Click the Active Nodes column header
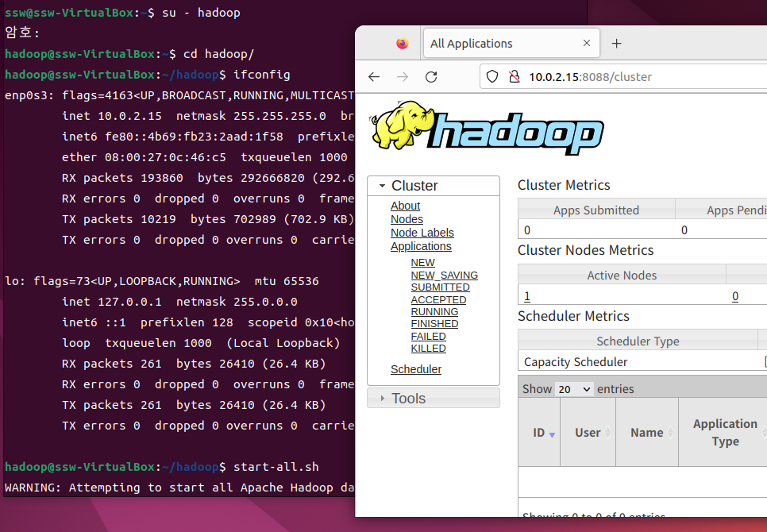 pos(622,276)
